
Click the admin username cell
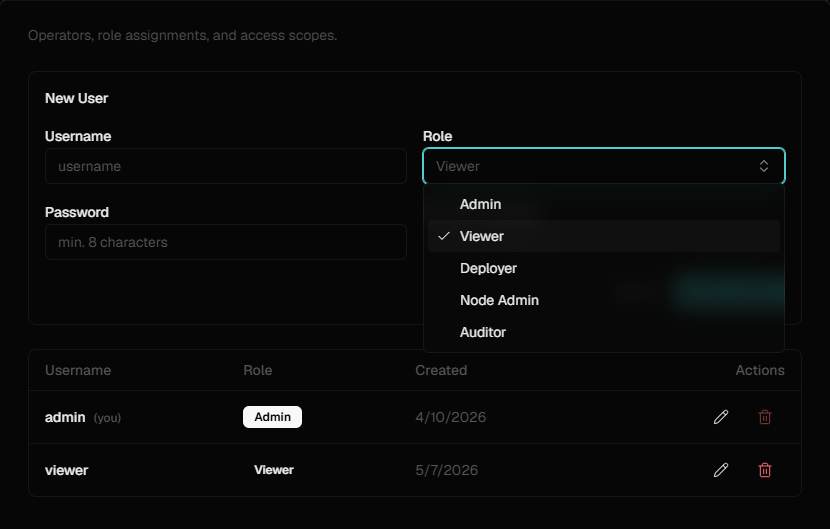pos(65,418)
